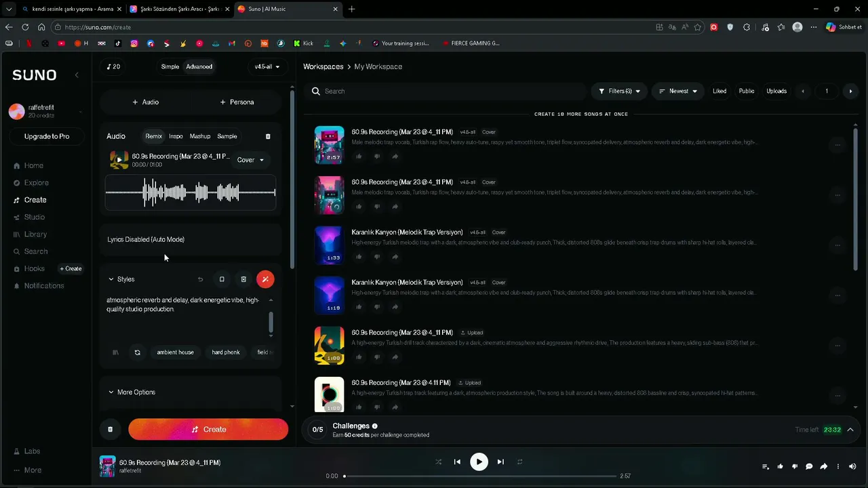Like the playing song in player bar
868x488 pixels.
tap(780, 466)
